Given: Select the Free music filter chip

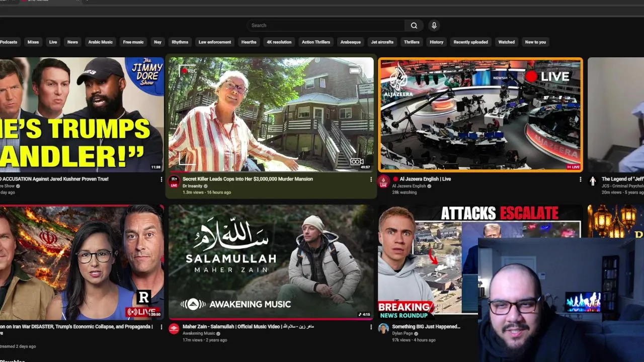Looking at the screenshot, I should pyautogui.click(x=133, y=42).
